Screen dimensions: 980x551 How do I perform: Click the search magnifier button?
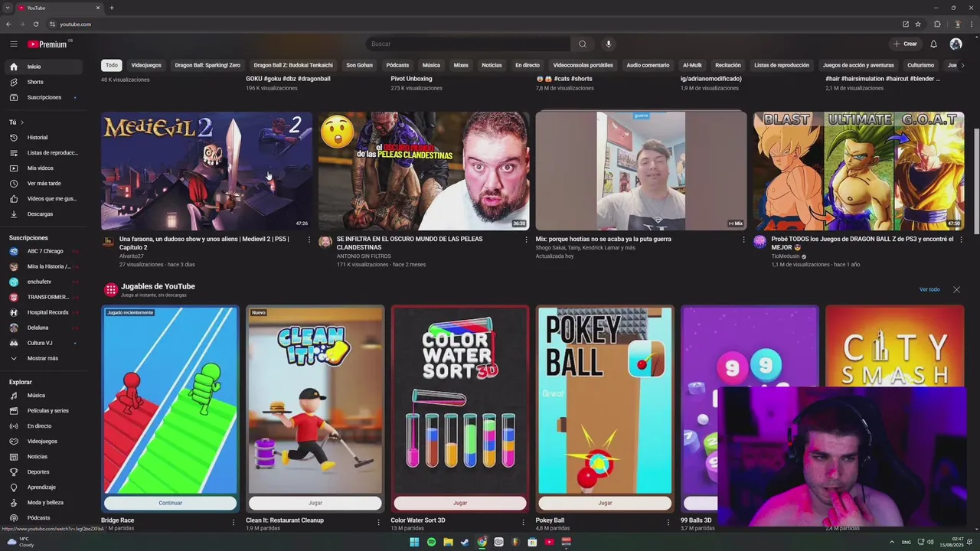point(583,44)
